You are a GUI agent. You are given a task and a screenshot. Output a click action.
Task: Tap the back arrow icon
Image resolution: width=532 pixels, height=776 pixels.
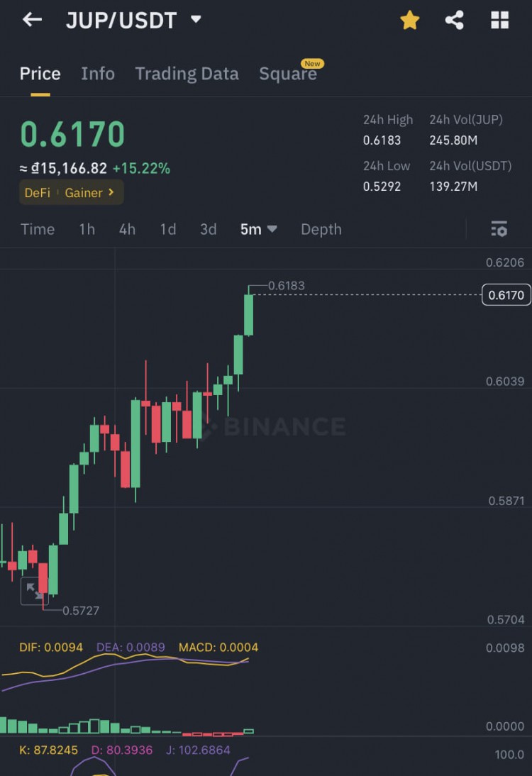pyautogui.click(x=32, y=20)
